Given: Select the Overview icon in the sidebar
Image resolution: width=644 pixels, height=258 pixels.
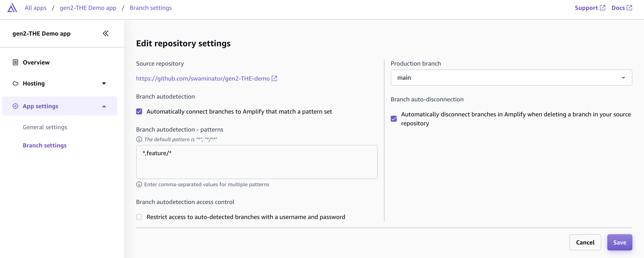Looking at the screenshot, I should [x=15, y=62].
